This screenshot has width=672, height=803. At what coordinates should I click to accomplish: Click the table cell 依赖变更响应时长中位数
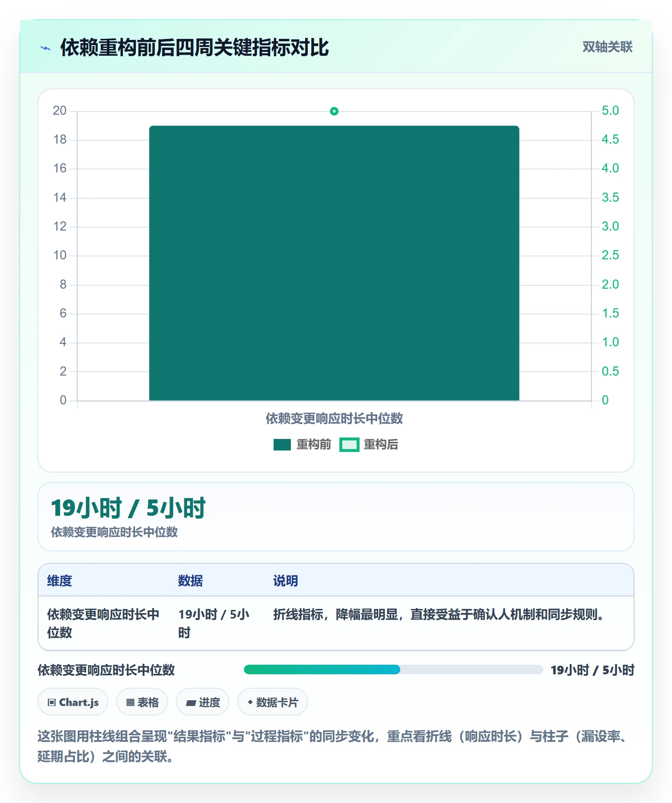point(103,623)
